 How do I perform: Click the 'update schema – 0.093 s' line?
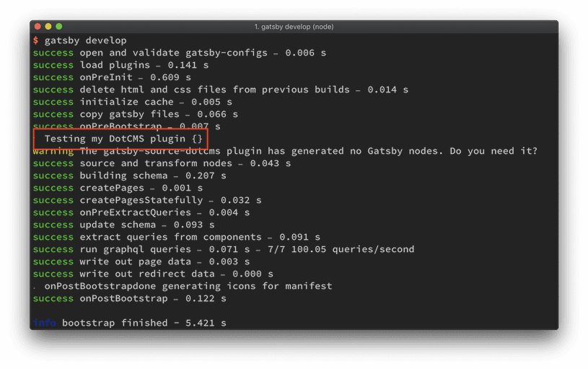(124, 225)
